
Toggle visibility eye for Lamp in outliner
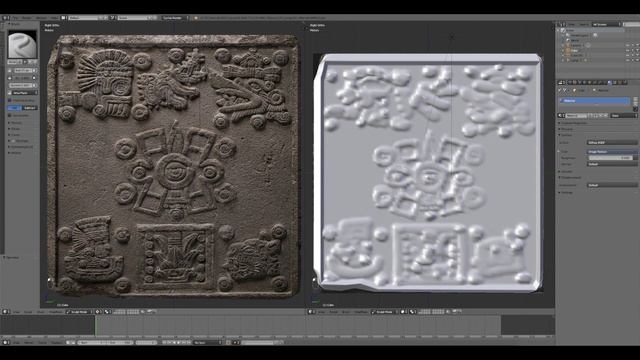[x=628, y=60]
